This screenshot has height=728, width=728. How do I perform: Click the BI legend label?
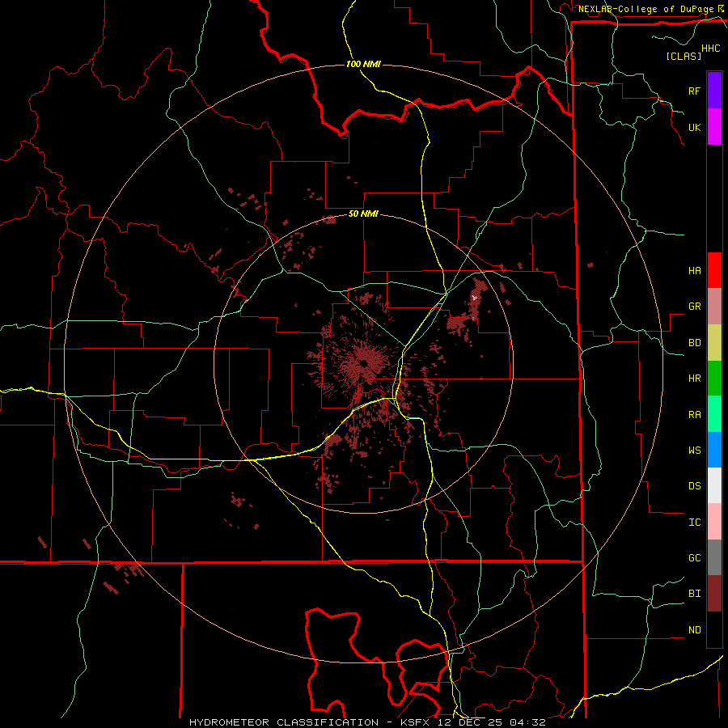pos(694,594)
